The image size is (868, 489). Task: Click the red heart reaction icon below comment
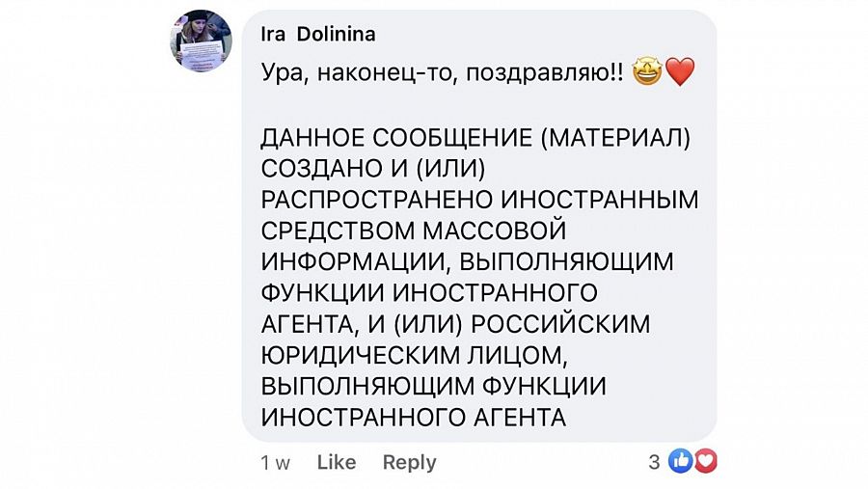coord(705,461)
